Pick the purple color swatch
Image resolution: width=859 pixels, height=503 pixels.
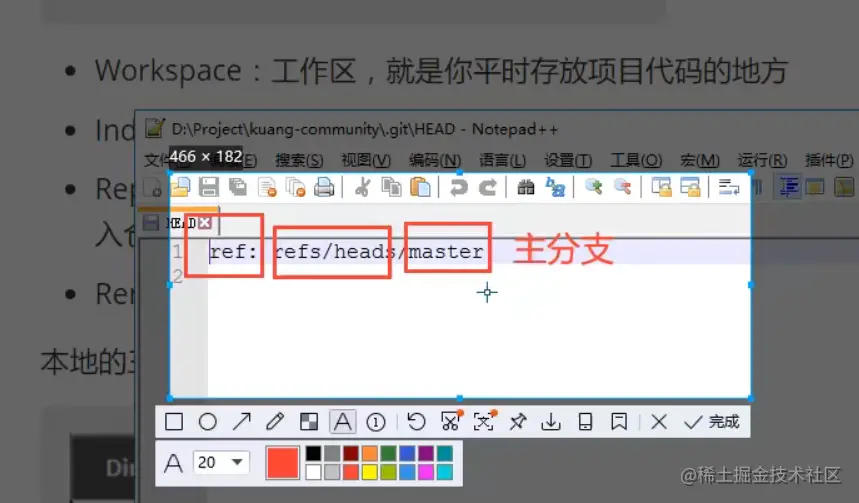pyautogui.click(x=426, y=453)
